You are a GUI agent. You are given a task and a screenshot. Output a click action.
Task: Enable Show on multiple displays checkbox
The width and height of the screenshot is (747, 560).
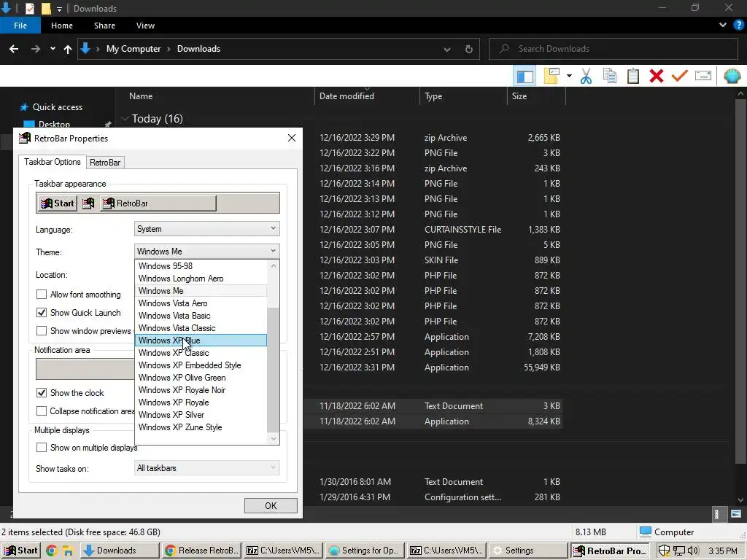coord(42,447)
